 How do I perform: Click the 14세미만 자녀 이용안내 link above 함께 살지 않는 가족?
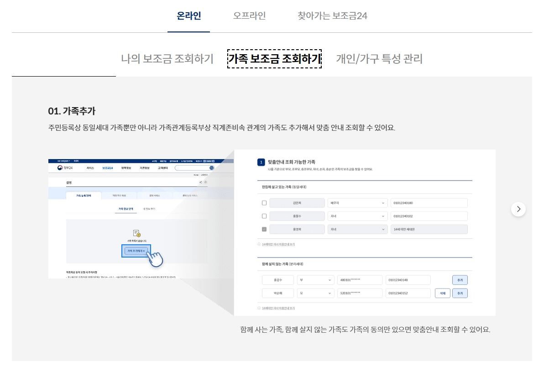[x=278, y=244]
